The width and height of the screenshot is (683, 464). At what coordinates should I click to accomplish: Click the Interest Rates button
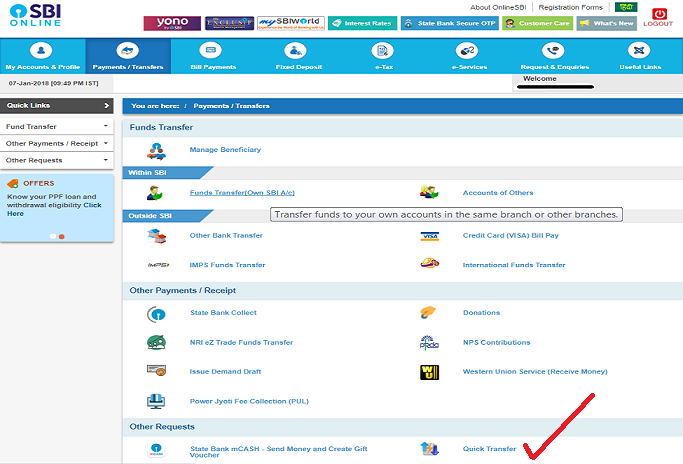tap(362, 23)
